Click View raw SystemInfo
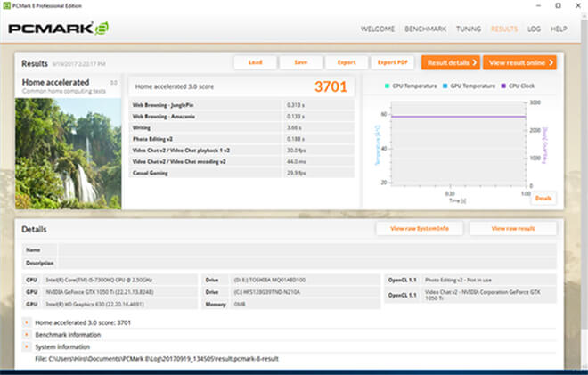Screen dimensions: 588x375 pyautogui.click(x=420, y=228)
